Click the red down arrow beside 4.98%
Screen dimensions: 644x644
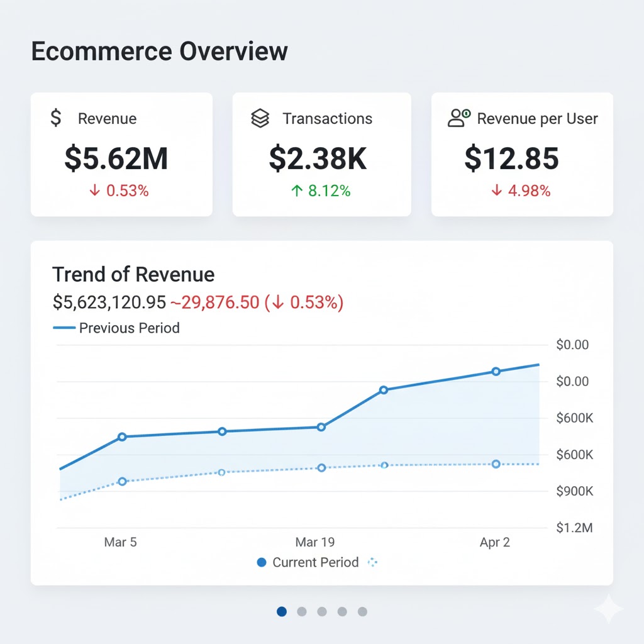(x=497, y=191)
